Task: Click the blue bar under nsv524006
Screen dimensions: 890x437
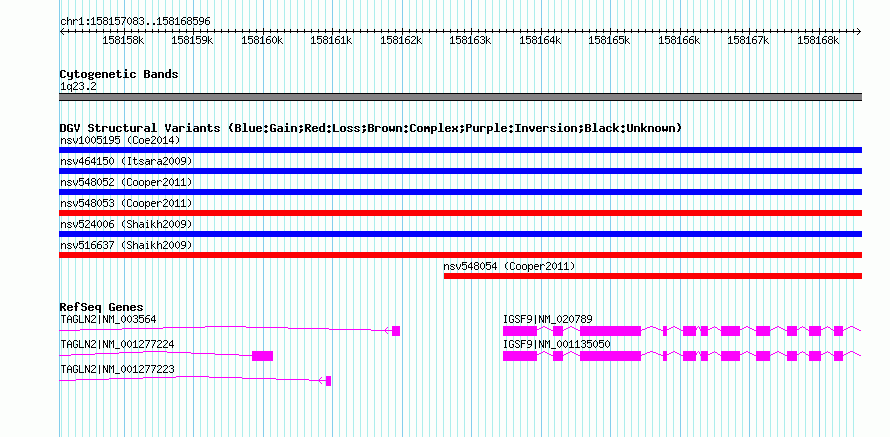Action: [460, 234]
